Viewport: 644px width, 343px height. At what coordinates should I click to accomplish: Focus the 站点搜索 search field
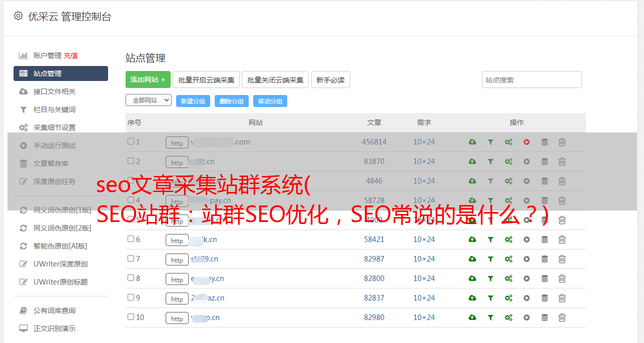(532, 79)
